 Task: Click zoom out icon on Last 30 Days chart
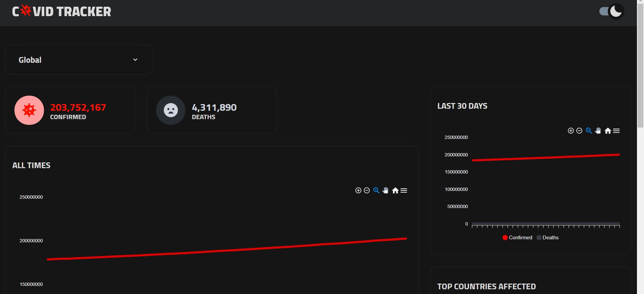(x=579, y=131)
